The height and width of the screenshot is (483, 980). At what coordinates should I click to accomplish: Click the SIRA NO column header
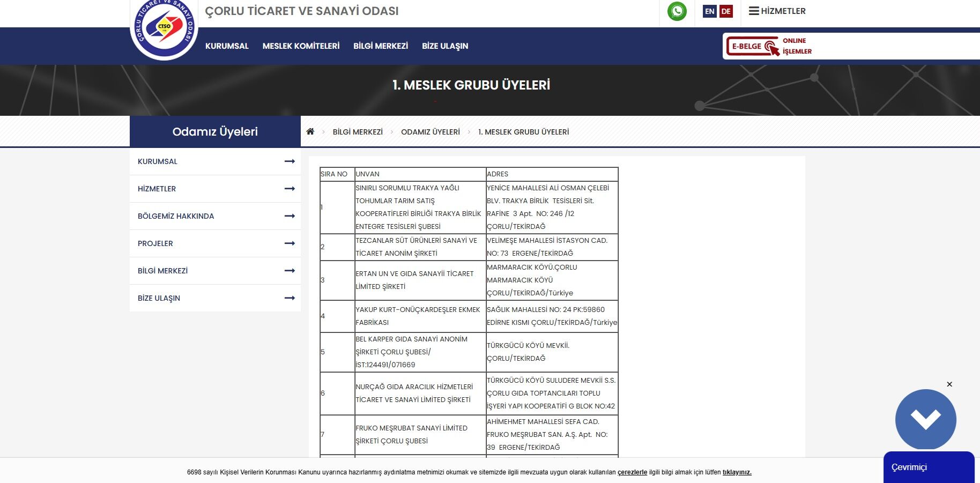(x=337, y=174)
